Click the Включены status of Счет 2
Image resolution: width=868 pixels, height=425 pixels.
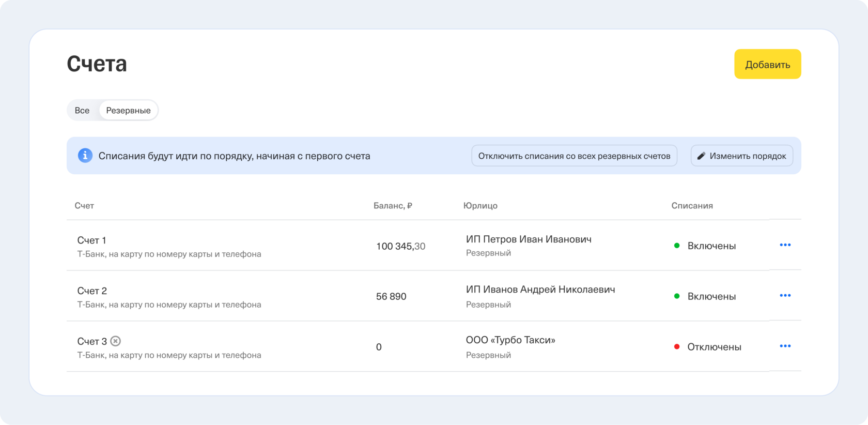[711, 297]
